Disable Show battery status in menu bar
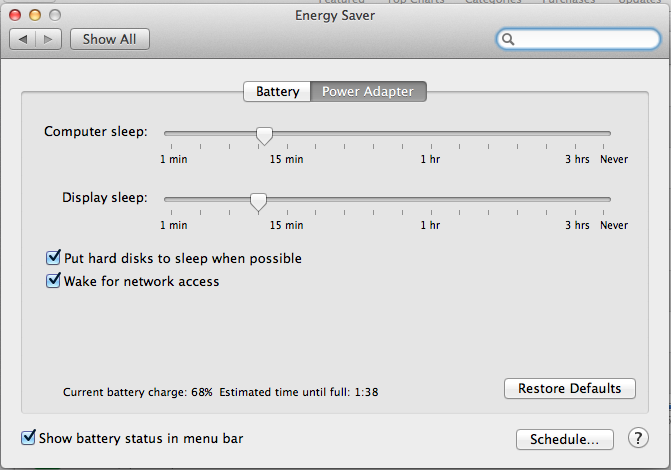The width and height of the screenshot is (671, 470). 28,437
